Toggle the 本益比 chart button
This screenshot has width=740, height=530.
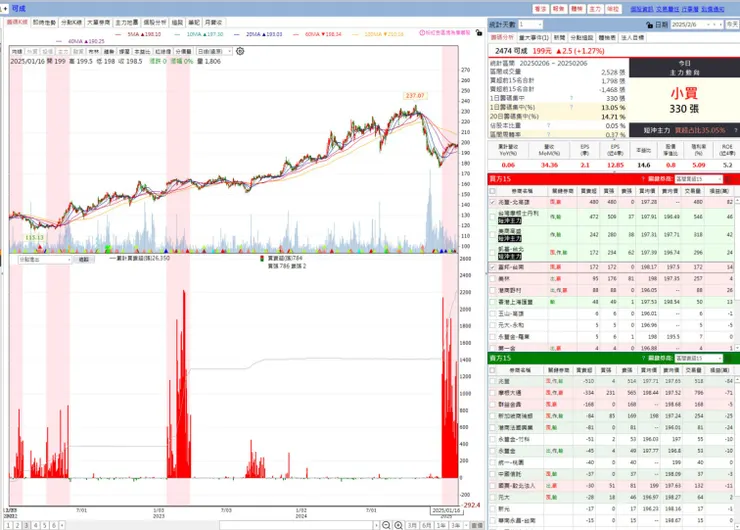[x=142, y=51]
